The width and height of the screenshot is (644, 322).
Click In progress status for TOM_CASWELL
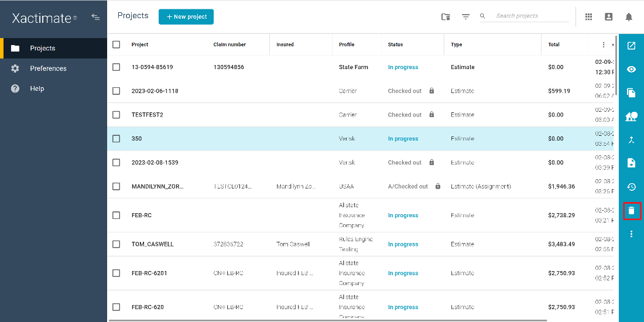click(403, 244)
